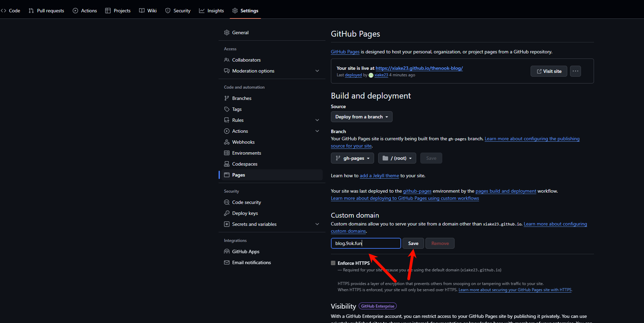Click the branch icon beside Branches in sidebar
644x323 pixels.
coord(227,98)
